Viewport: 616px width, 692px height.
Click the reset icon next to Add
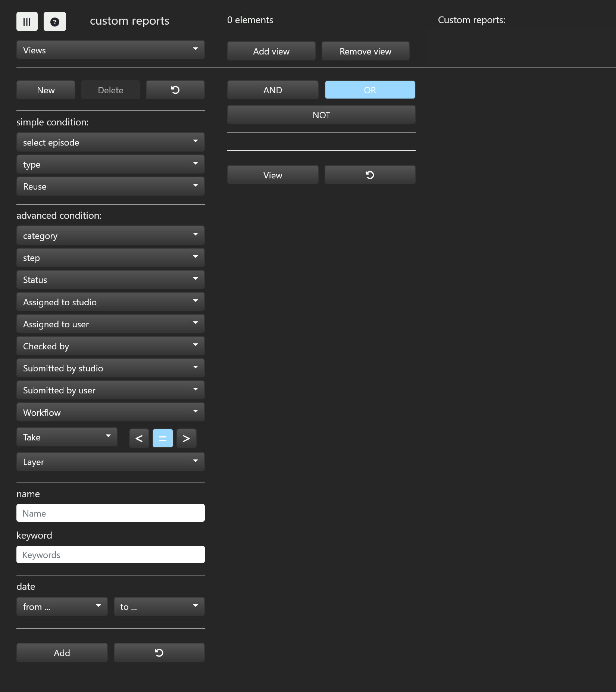[159, 653]
